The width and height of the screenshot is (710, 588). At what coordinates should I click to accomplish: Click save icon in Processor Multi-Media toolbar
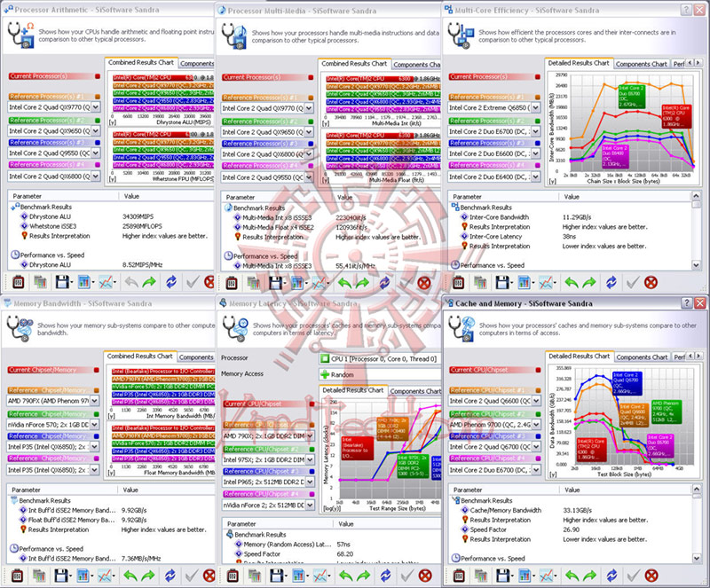tap(275, 284)
